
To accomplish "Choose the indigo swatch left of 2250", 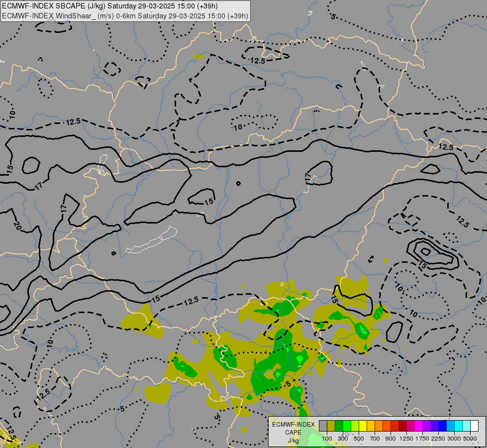I will [434, 426].
